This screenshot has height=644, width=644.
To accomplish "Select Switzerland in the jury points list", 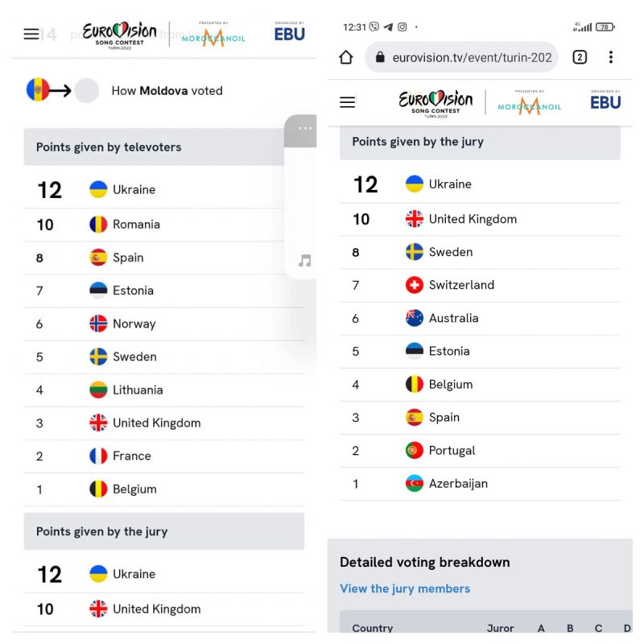I will pyautogui.click(x=480, y=285).
